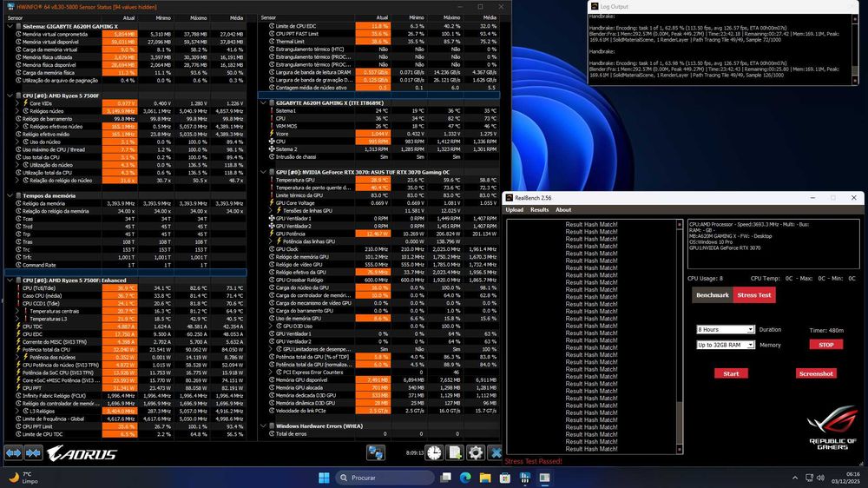The image size is (868, 488).
Task: Click the Screenshot button in RealBench
Action: click(x=816, y=374)
